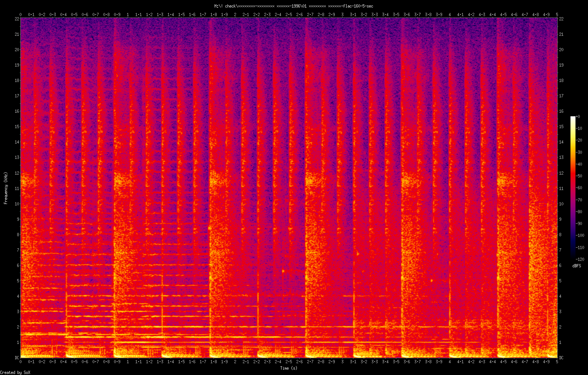Select the "-50" value on the dBFS scale

pyautogui.click(x=579, y=176)
